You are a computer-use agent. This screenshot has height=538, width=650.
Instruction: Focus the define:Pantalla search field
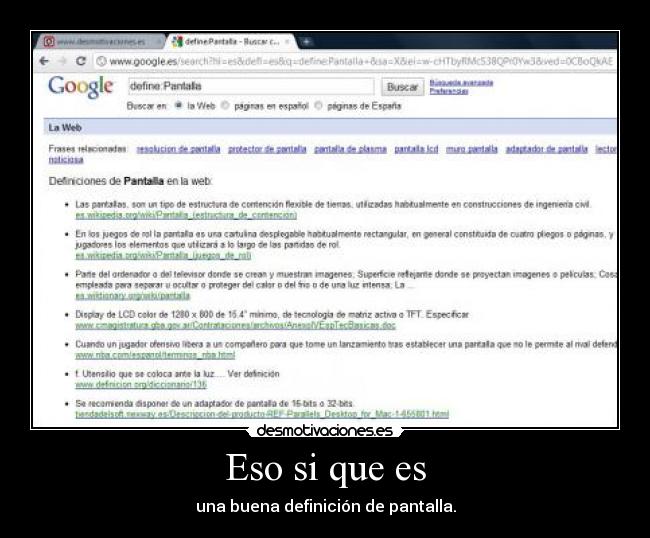pyautogui.click(x=251, y=86)
